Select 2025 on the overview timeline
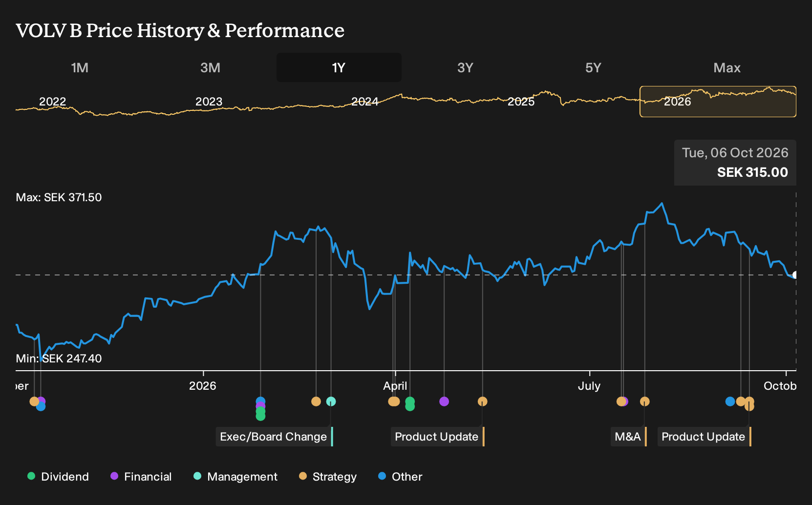This screenshot has height=505, width=812. [521, 102]
